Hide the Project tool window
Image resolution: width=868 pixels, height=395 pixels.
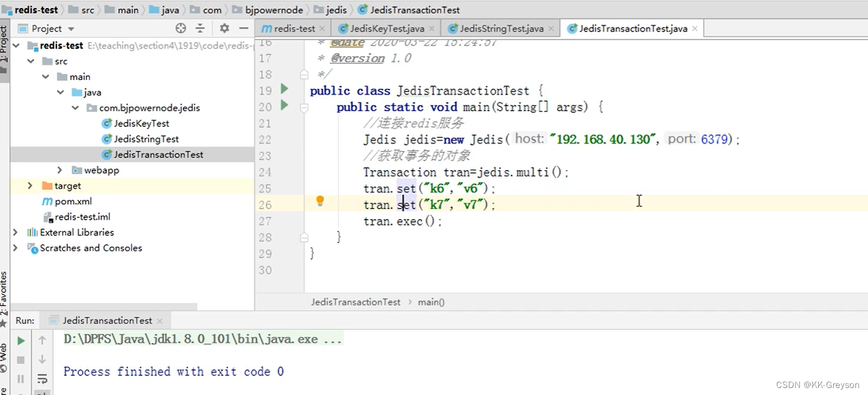pyautogui.click(x=244, y=28)
